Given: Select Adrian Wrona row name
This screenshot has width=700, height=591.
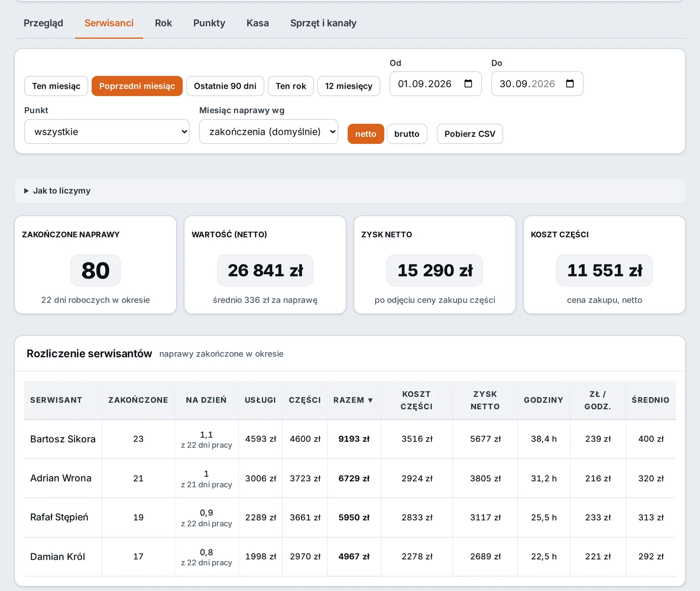Looking at the screenshot, I should (61, 478).
